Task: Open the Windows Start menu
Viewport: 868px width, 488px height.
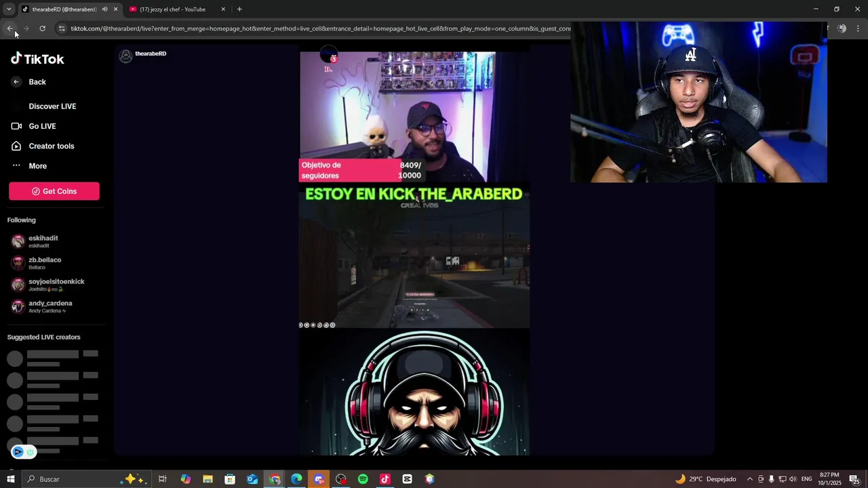Action: click(x=10, y=479)
